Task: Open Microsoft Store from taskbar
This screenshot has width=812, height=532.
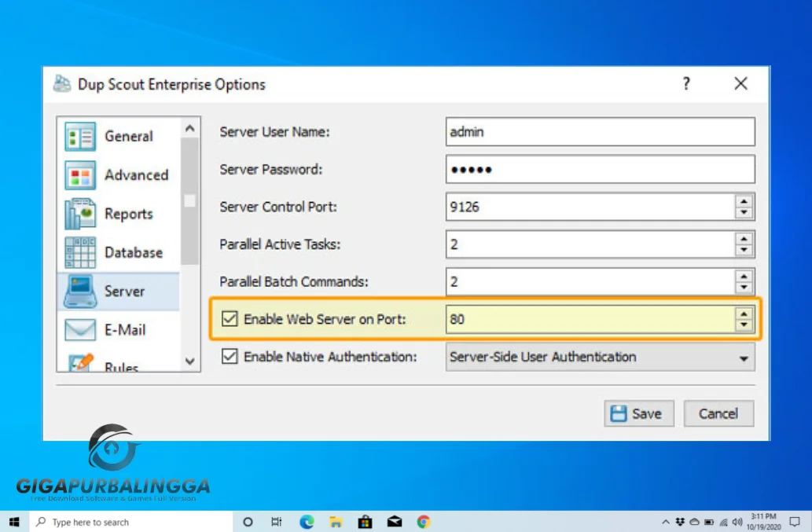Action: 365,522
